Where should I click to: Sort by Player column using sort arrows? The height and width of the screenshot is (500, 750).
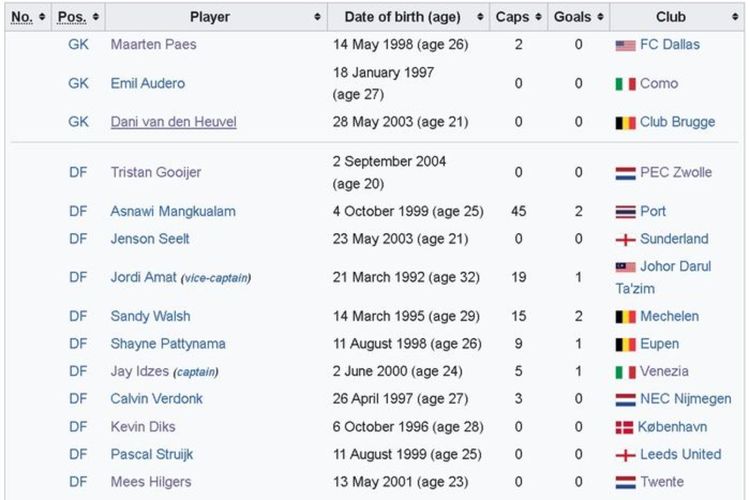[317, 17]
